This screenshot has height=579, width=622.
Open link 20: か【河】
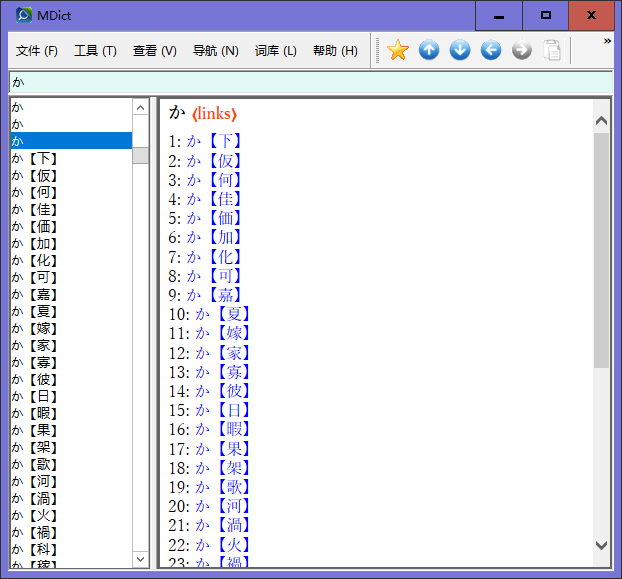pos(223,506)
